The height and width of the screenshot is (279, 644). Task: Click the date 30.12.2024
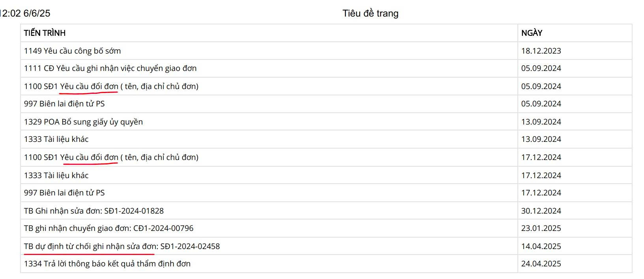point(541,211)
